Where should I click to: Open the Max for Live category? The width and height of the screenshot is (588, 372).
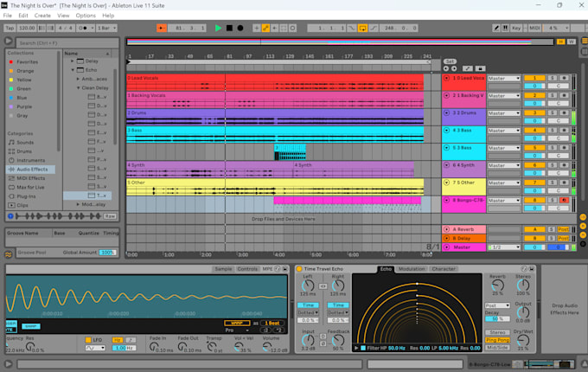click(30, 187)
